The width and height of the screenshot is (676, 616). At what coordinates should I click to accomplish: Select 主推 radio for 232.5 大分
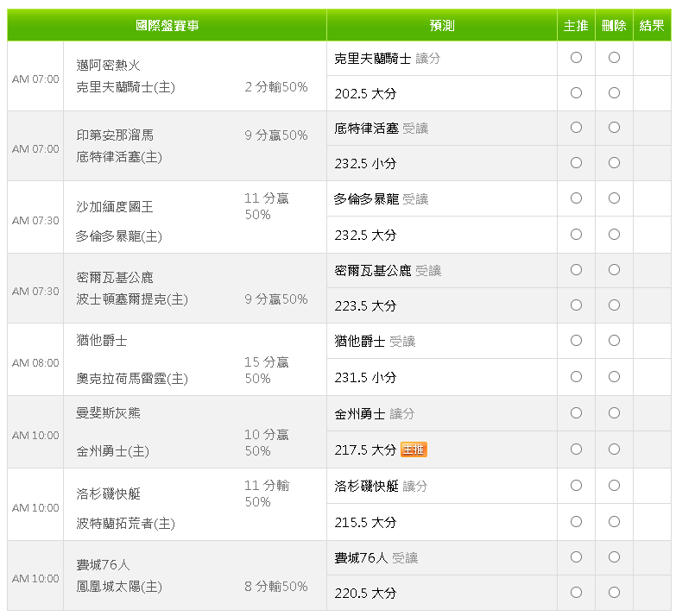576,234
